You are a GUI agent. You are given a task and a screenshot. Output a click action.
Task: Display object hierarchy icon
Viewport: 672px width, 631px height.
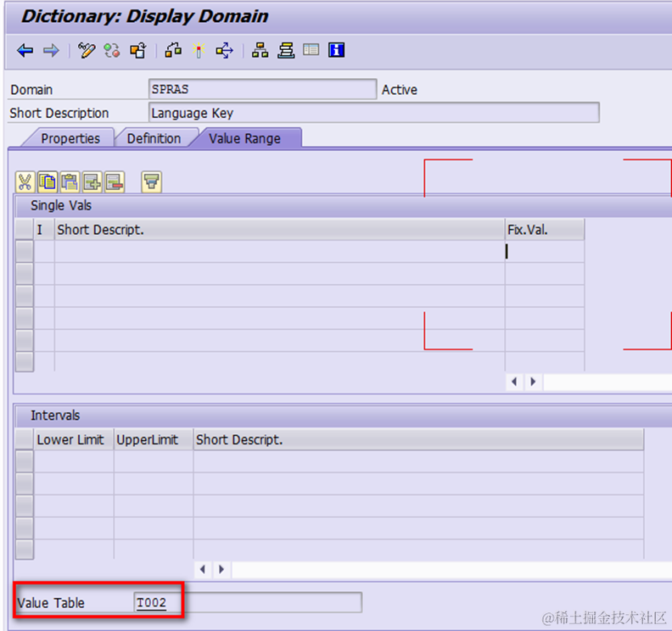(x=260, y=51)
